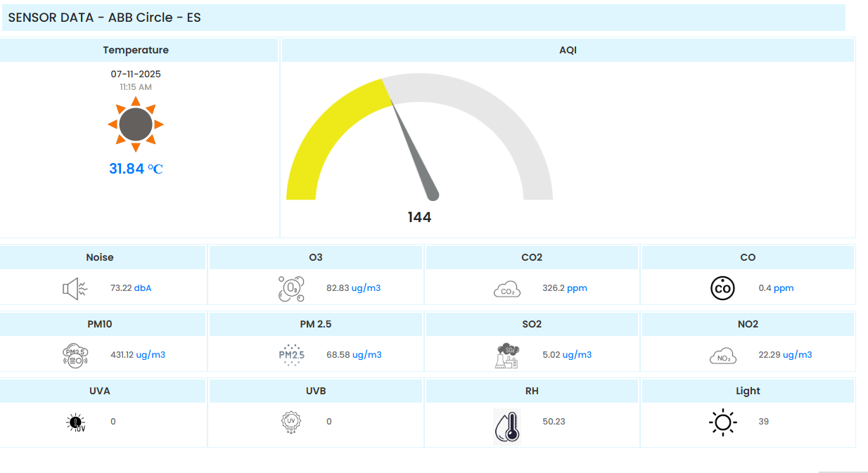Click the sun weather icon
This screenshot has height=473, width=868.
(x=136, y=124)
